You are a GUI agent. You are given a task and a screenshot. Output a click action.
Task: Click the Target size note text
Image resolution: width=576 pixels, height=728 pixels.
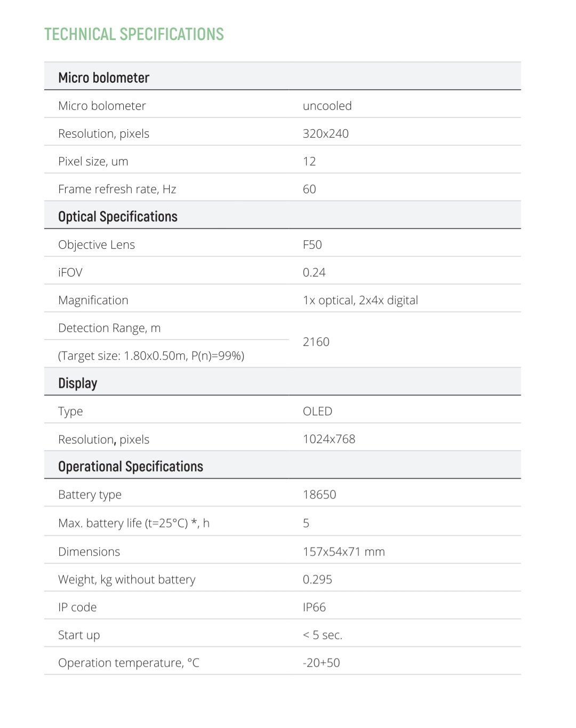(151, 355)
